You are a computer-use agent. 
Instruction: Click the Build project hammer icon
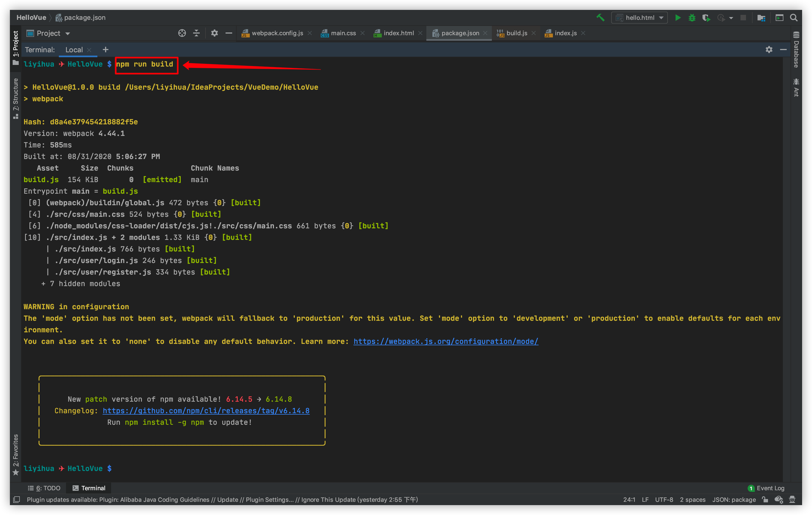coord(600,18)
